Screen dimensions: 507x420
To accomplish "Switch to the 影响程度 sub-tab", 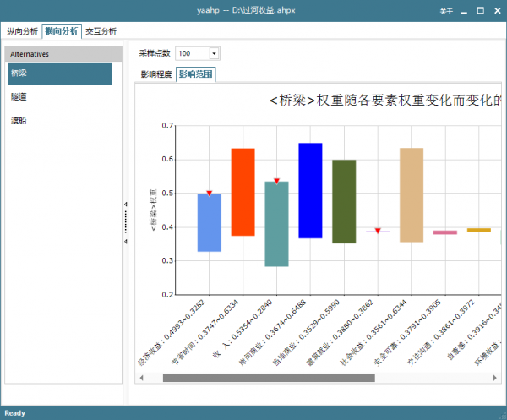I will tap(156, 74).
